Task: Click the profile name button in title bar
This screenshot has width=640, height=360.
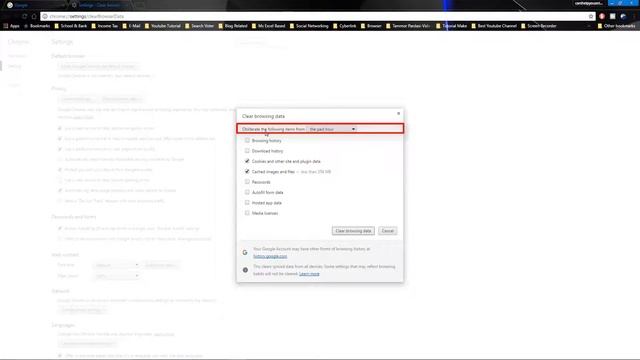Action: [589, 3]
